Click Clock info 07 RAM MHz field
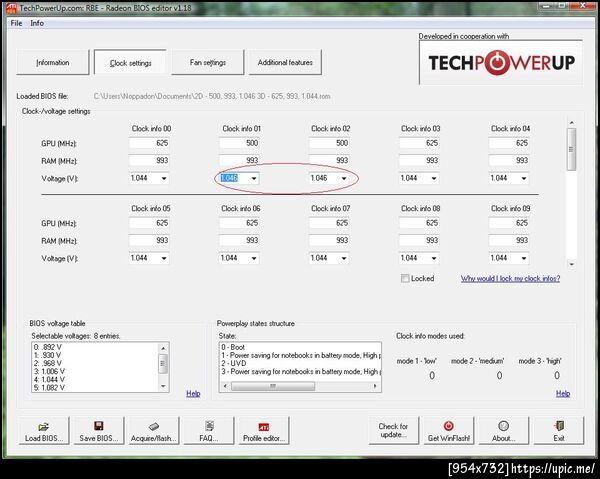This screenshot has width=600, height=479. coord(329,240)
